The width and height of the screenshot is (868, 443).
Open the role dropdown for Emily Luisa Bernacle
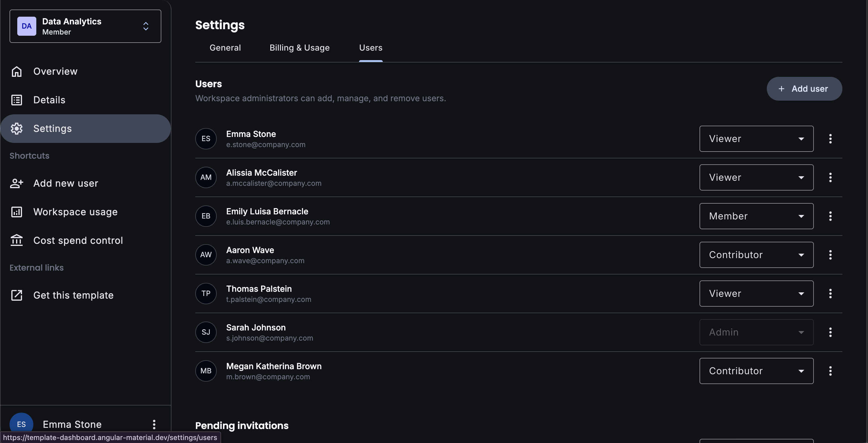pyautogui.click(x=756, y=216)
